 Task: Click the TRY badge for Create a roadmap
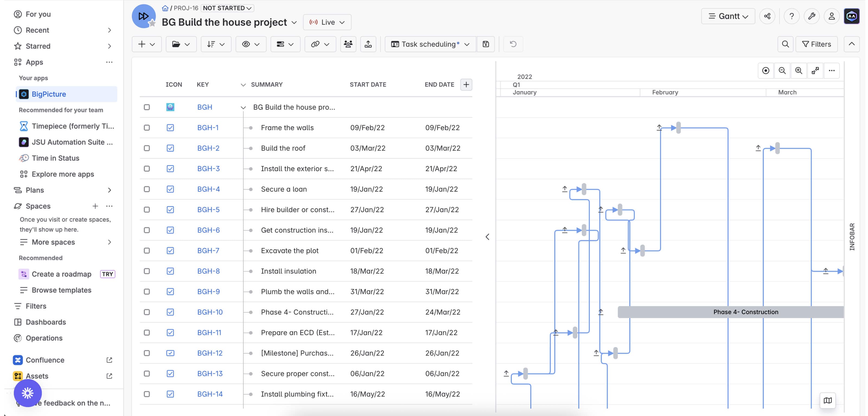click(x=107, y=274)
